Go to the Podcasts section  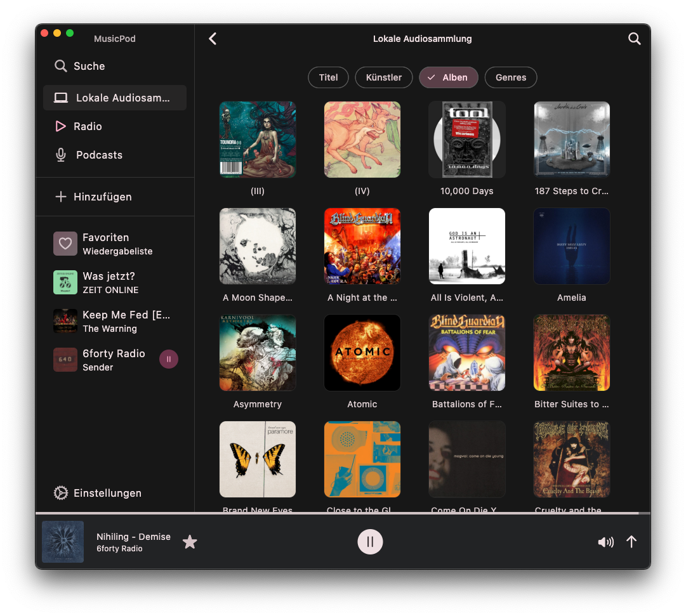[115, 155]
